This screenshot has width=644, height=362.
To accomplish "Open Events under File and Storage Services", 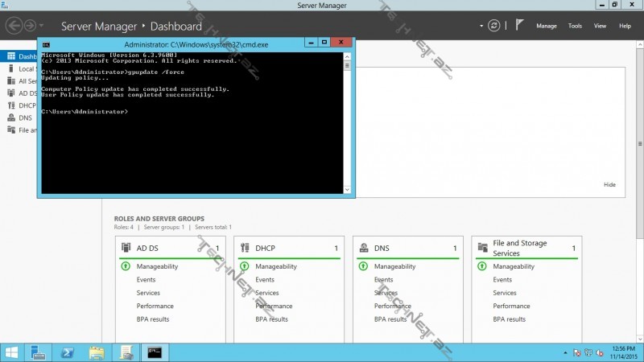I will point(503,279).
